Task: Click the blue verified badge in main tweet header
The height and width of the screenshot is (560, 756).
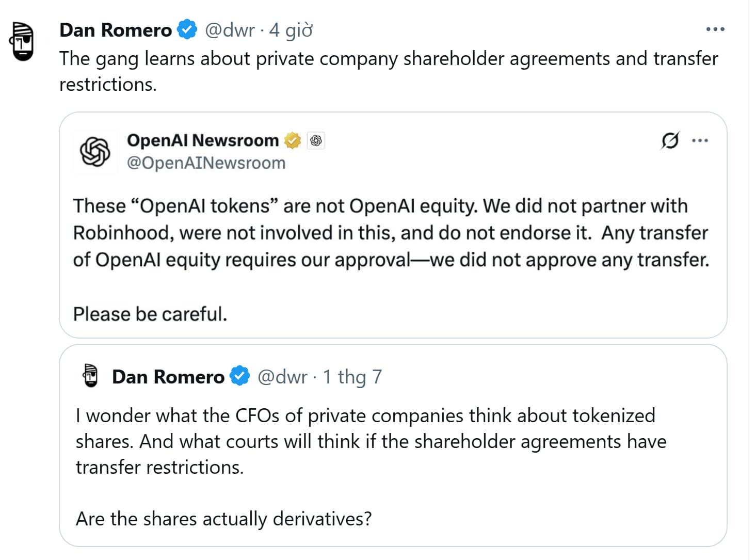Action: point(187,29)
